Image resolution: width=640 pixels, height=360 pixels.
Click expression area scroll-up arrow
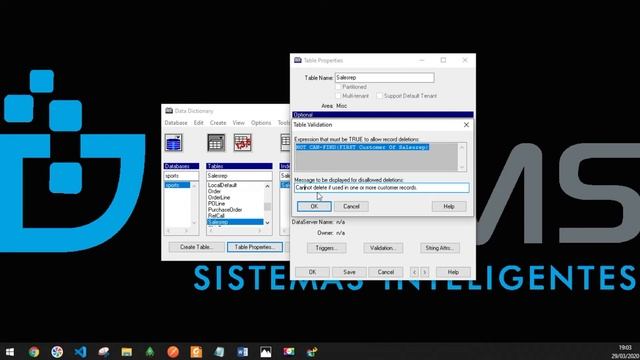click(462, 147)
